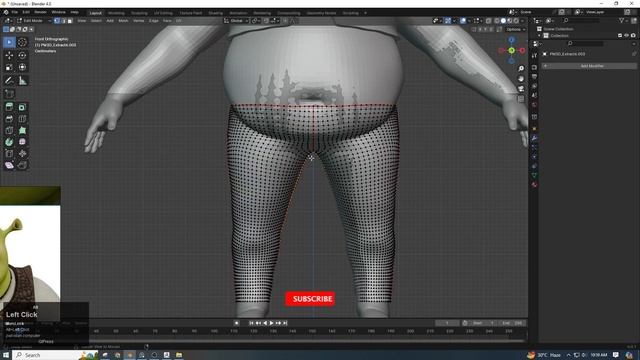This screenshot has height=360, width=640.
Task: Click the timeline play button
Action: pyautogui.click(x=271, y=323)
